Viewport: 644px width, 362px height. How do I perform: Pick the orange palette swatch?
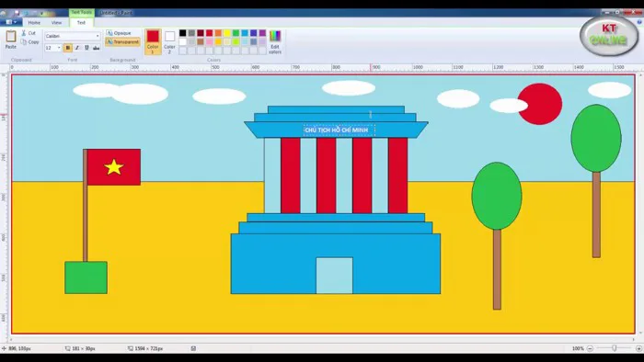pyautogui.click(x=218, y=33)
